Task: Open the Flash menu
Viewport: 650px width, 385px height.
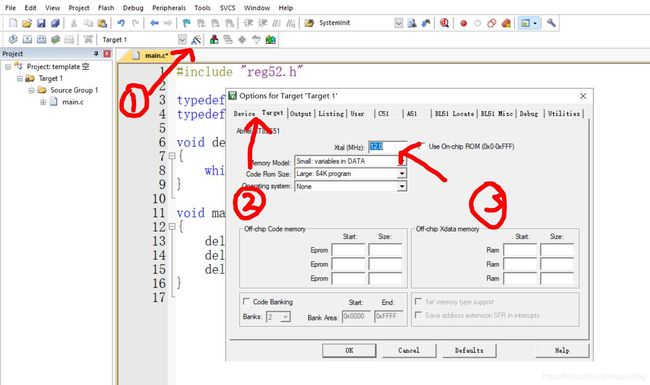Action: point(106,7)
